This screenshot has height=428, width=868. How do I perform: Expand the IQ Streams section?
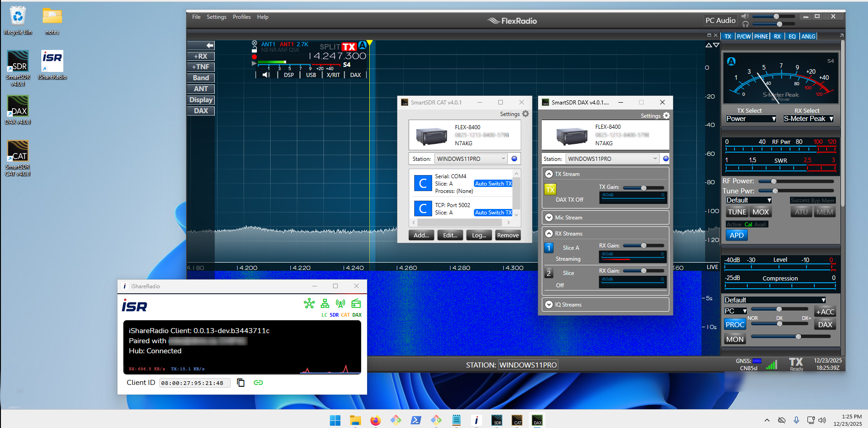pyautogui.click(x=549, y=304)
